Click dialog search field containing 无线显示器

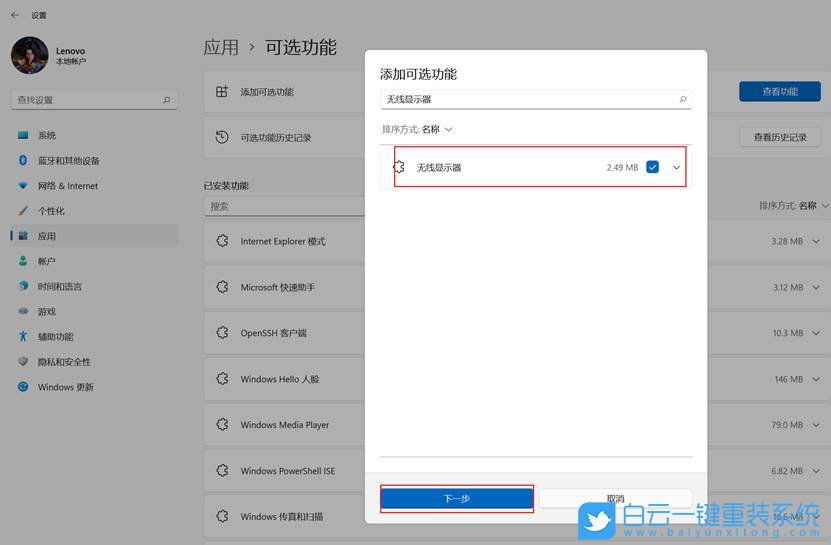tap(536, 99)
